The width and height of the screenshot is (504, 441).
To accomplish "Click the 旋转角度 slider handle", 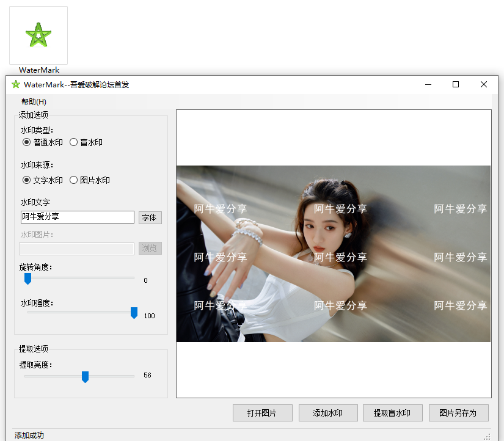I will click(x=28, y=279).
